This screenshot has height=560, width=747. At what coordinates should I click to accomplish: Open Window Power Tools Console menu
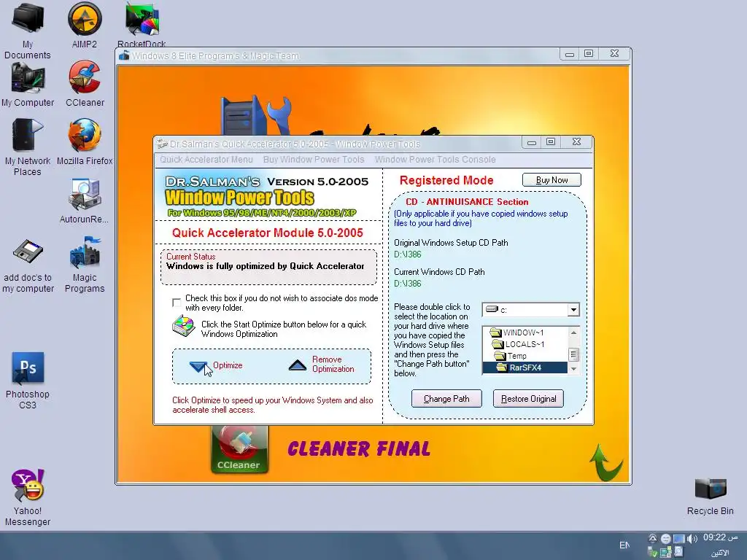pos(435,160)
